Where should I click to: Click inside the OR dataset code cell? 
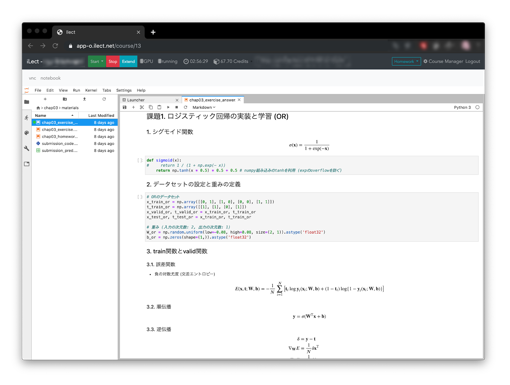point(312,217)
